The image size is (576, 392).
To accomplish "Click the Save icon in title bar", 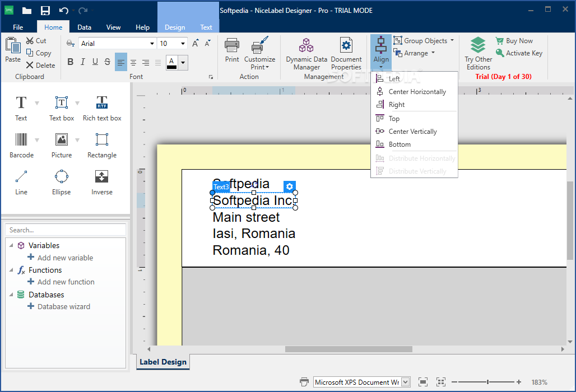I will click(45, 10).
